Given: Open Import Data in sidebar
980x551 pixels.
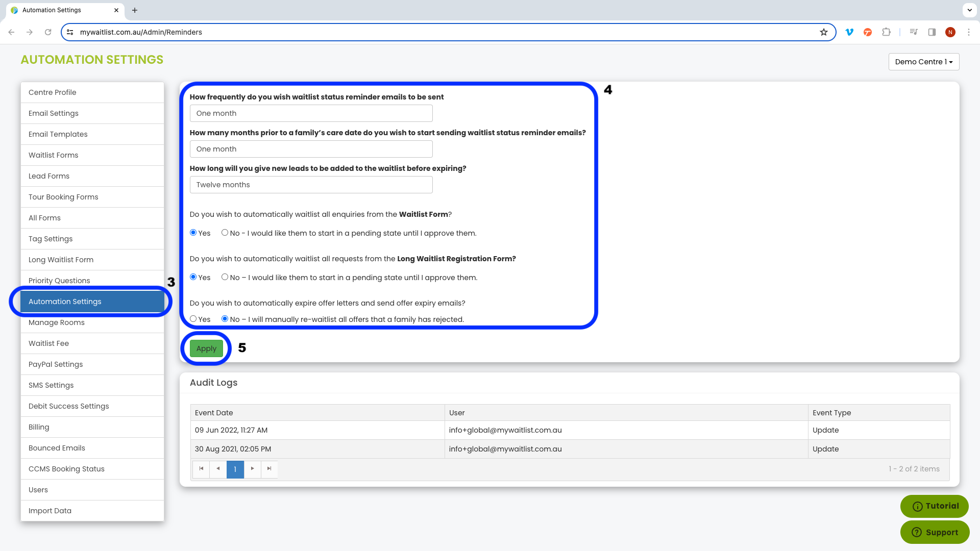Looking at the screenshot, I should click(x=92, y=511).
